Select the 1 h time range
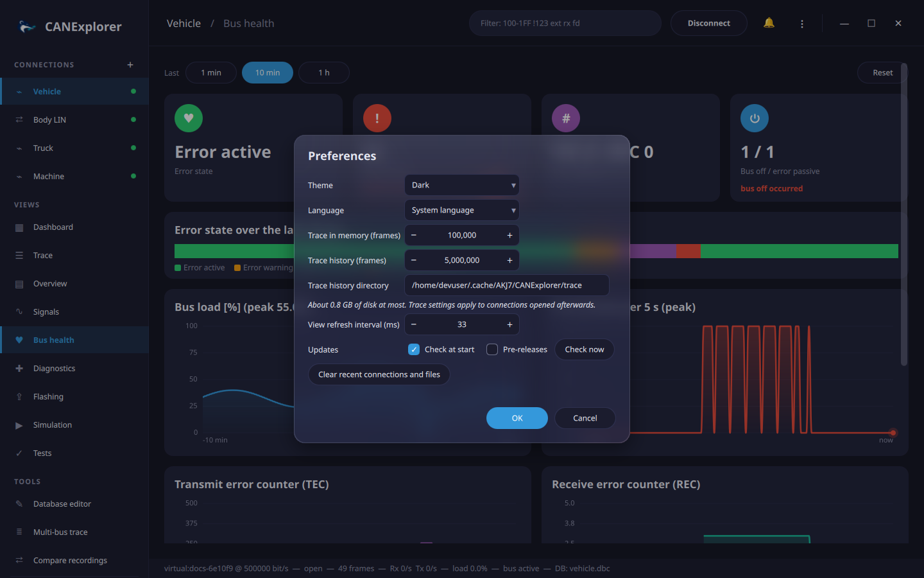Image resolution: width=924 pixels, height=578 pixels. click(324, 73)
